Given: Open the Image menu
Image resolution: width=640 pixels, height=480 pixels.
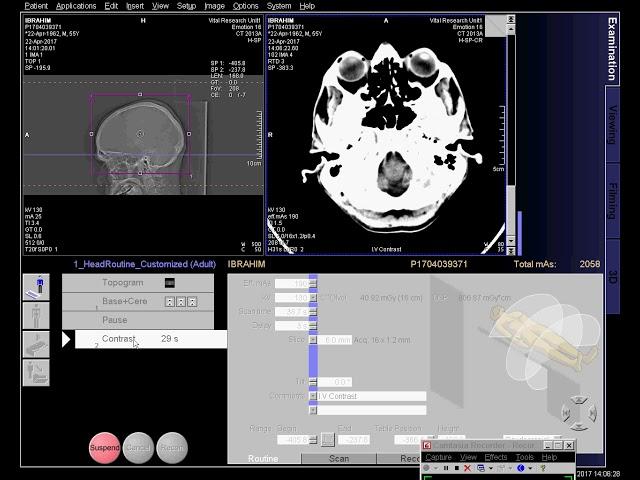Looking at the screenshot, I should [214, 6].
